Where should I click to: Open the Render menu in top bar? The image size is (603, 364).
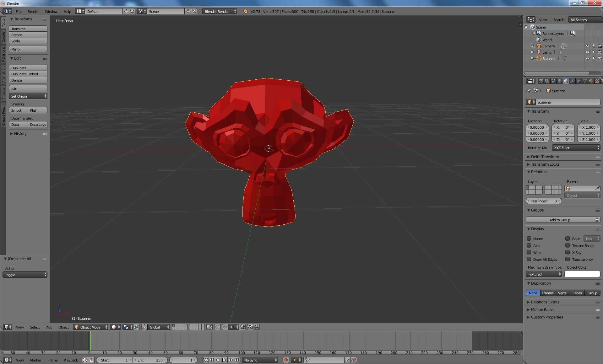[33, 11]
